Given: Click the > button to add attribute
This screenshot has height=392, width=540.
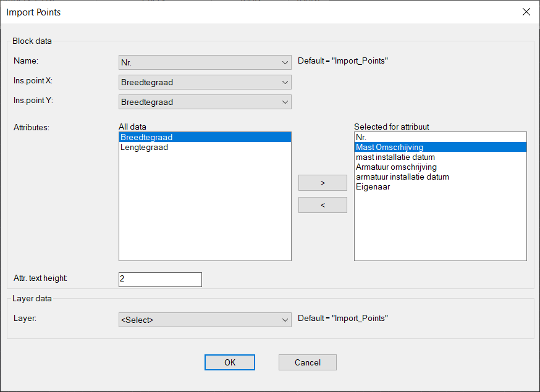Looking at the screenshot, I should (x=323, y=183).
